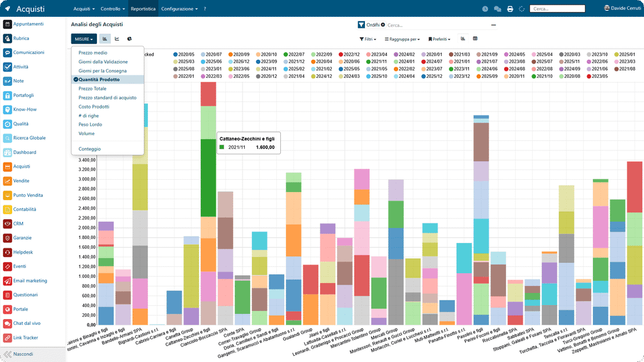The height and width of the screenshot is (362, 644).
Task: Open the Appuntamenti app icon in sidebar
Action: click(7, 24)
